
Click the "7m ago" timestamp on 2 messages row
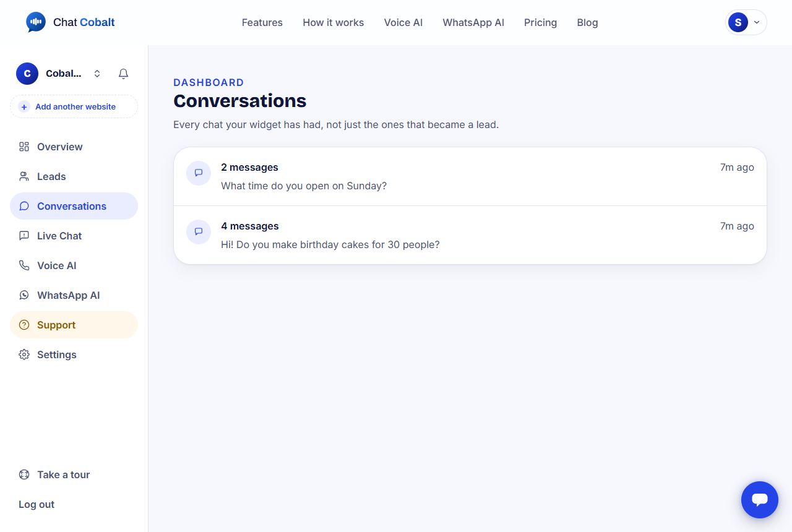pyautogui.click(x=737, y=167)
